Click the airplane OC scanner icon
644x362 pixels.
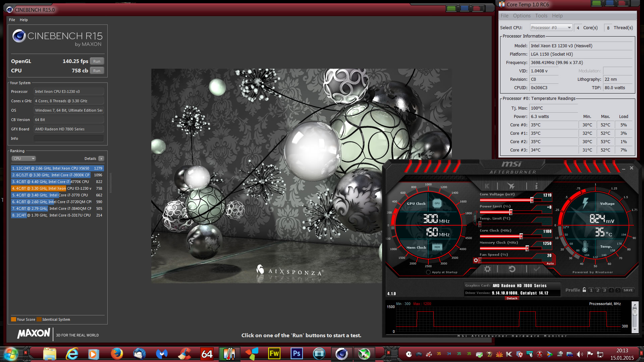tap(511, 186)
